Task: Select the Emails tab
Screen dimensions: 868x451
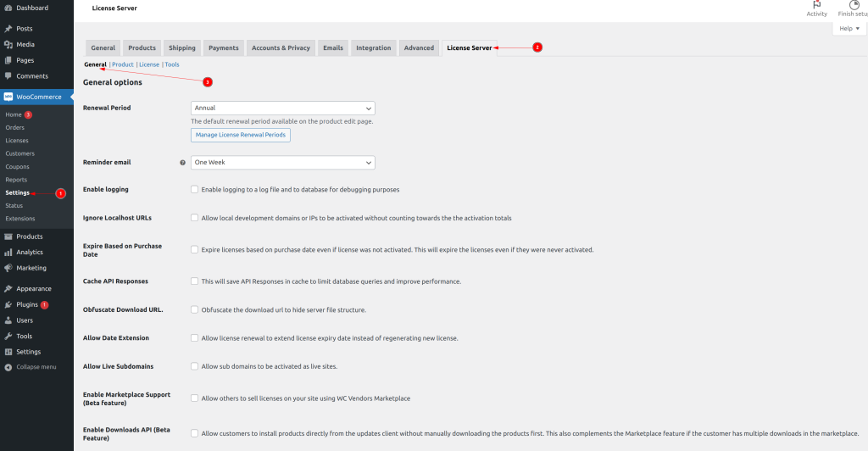Action: tap(333, 48)
